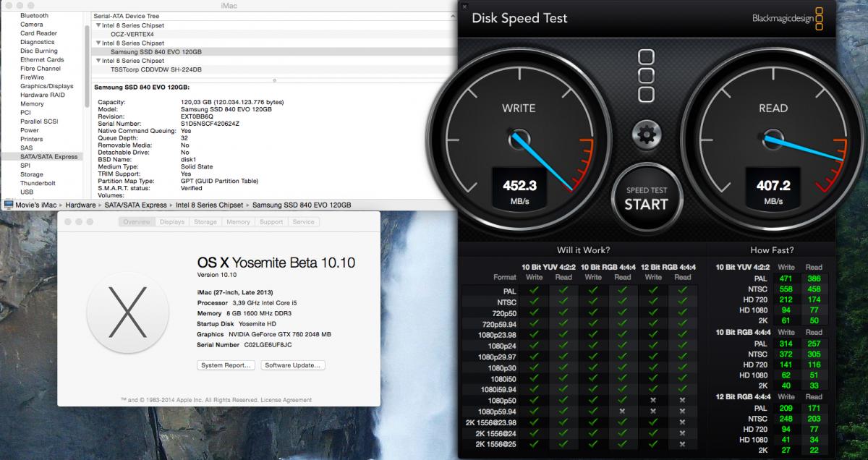
Task: Select Fibre Channel in sidebar
Action: tap(41, 68)
